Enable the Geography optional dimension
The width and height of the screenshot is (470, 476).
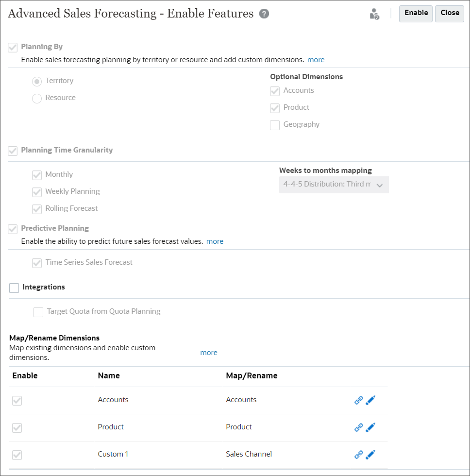275,125
